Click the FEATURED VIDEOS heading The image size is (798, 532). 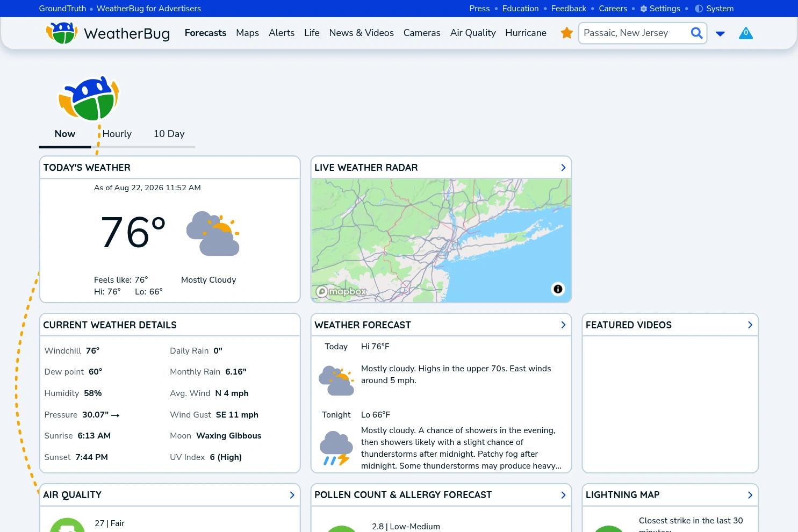click(x=629, y=325)
